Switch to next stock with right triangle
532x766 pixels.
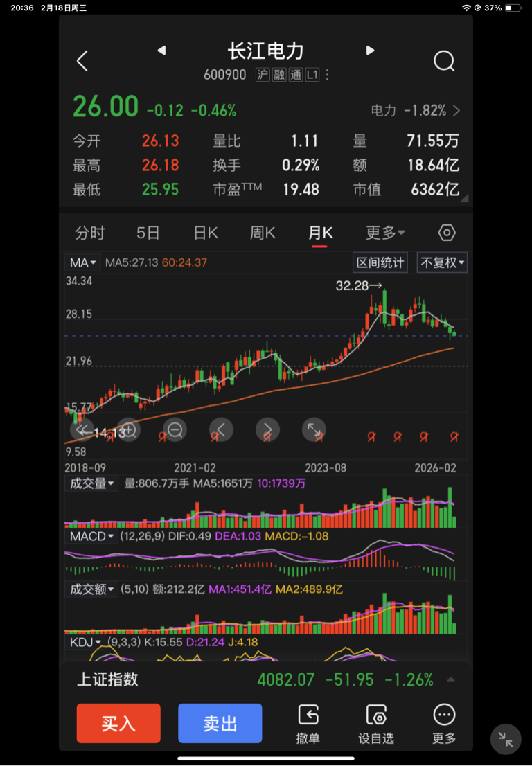[371, 51]
